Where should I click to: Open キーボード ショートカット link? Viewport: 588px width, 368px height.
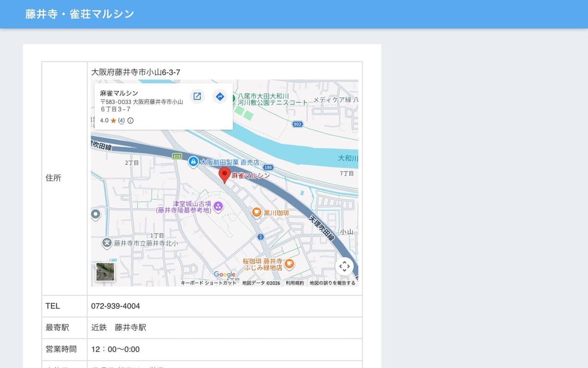pyautogui.click(x=209, y=283)
